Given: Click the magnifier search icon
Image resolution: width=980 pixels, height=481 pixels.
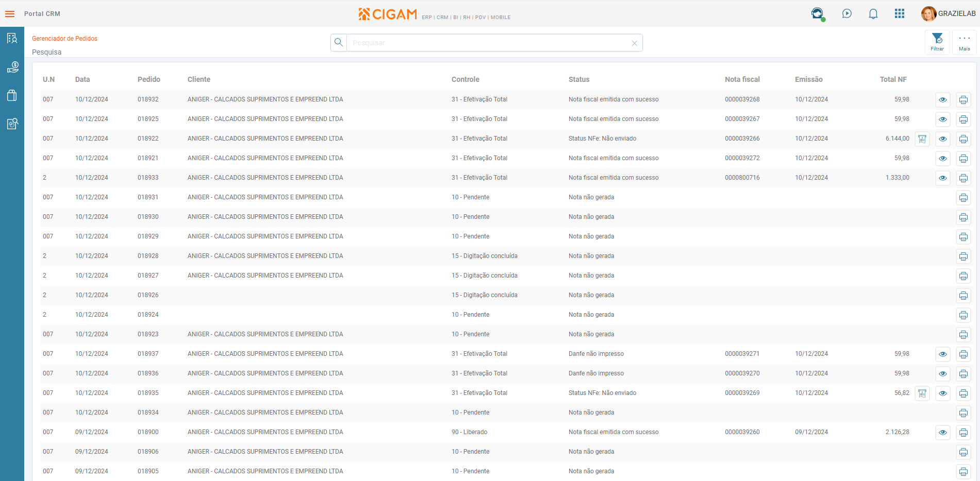Looking at the screenshot, I should pyautogui.click(x=339, y=43).
